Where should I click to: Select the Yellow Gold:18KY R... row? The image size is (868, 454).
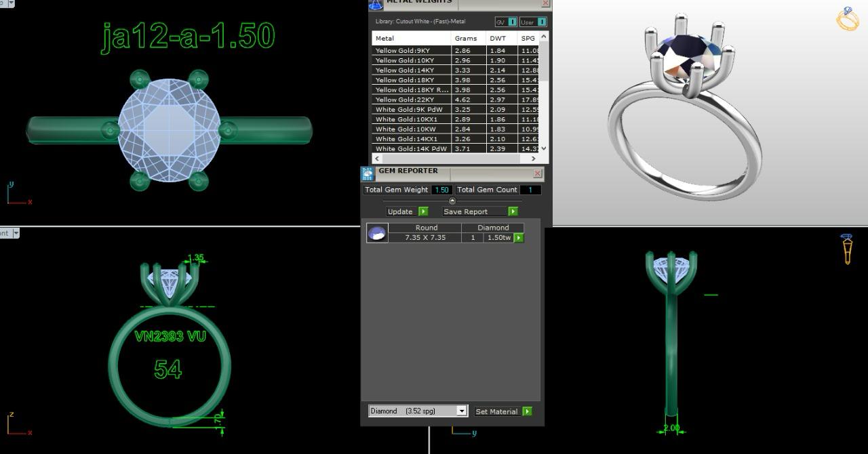456,90
